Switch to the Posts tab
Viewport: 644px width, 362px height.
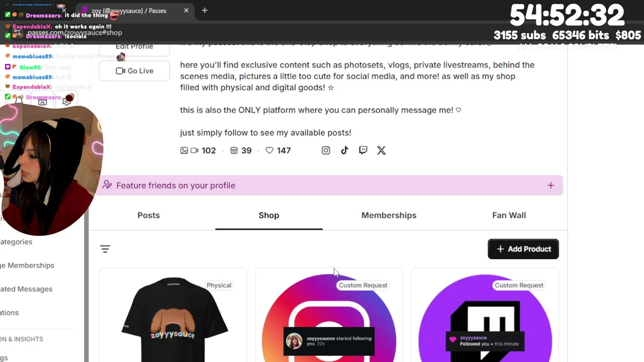(x=148, y=215)
